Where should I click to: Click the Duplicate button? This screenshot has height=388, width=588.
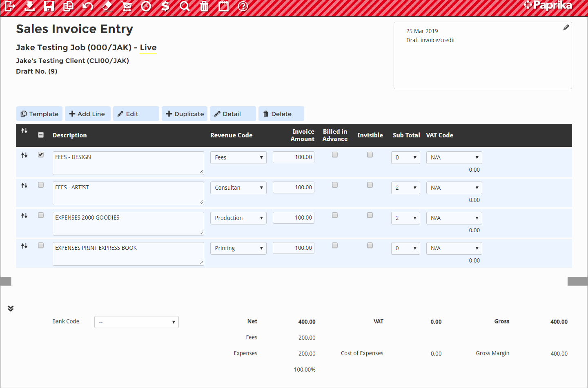[x=185, y=114]
